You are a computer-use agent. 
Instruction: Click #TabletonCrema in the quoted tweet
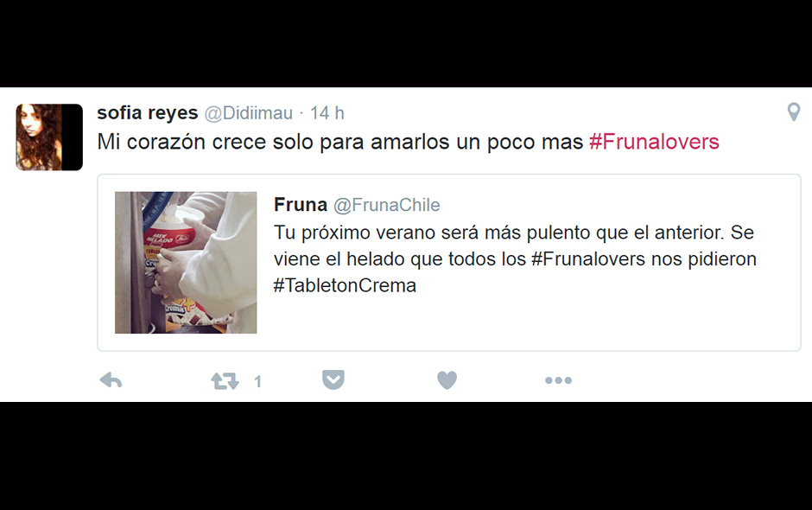click(x=345, y=285)
